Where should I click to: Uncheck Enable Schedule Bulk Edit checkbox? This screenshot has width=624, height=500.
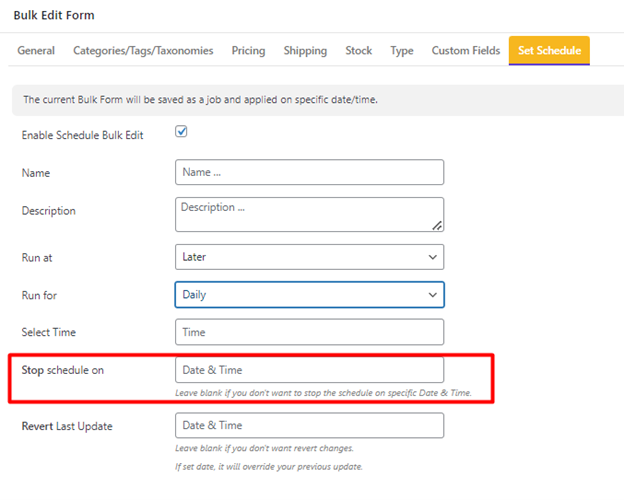click(181, 131)
